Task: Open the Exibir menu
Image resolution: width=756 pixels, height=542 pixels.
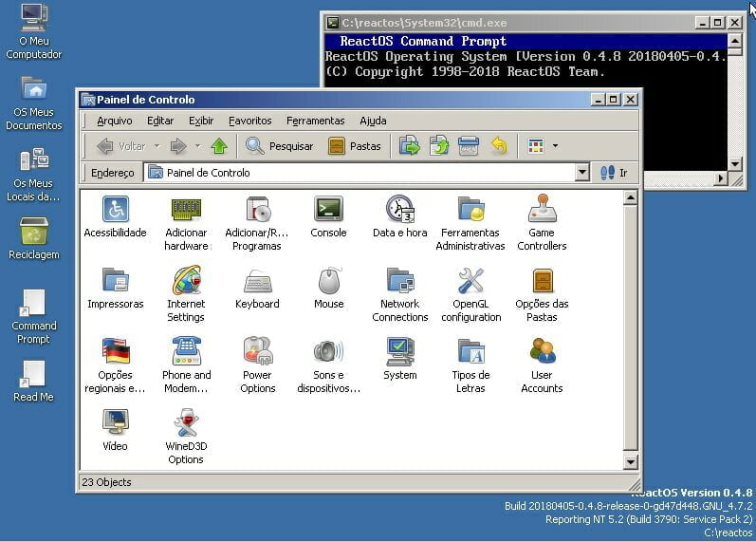Action: click(200, 121)
